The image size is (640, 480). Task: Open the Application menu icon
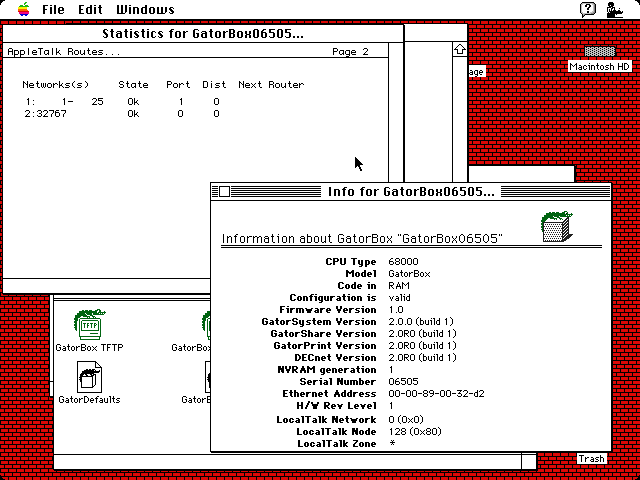coord(614,9)
